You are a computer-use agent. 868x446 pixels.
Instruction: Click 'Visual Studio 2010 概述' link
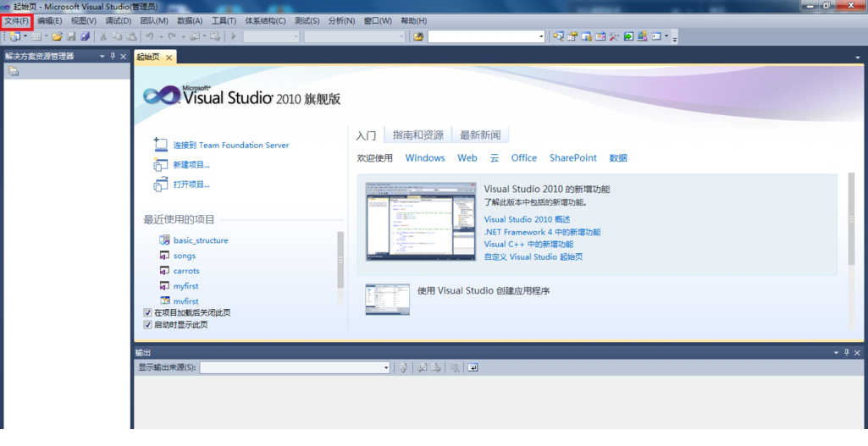[x=527, y=220]
